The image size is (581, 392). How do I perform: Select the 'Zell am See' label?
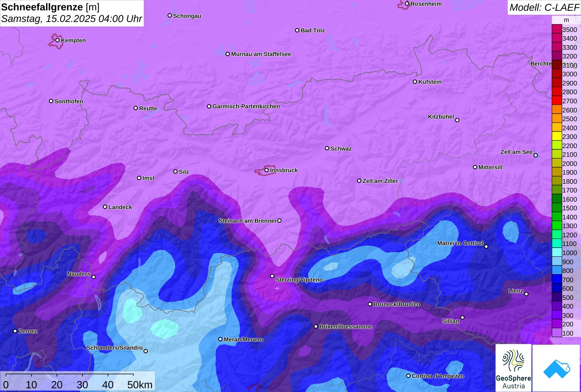pyautogui.click(x=516, y=152)
